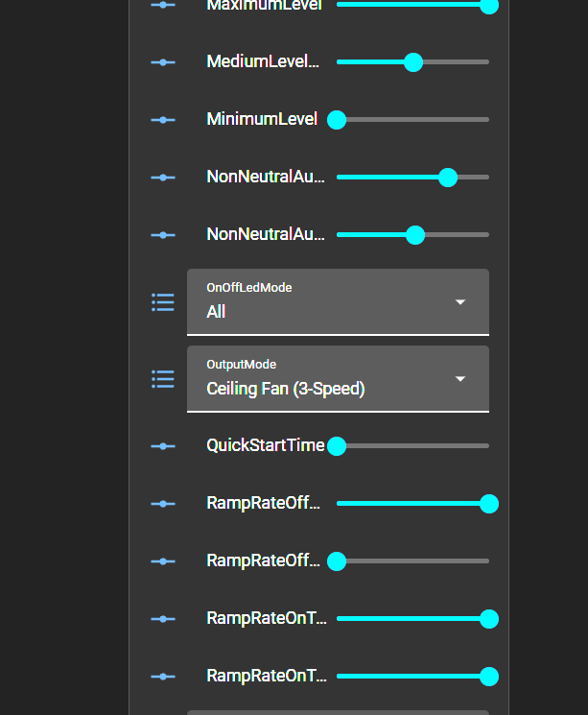Click the MaximumLevel slider handle
The width and height of the screenshot is (588, 715).
[489, 5]
